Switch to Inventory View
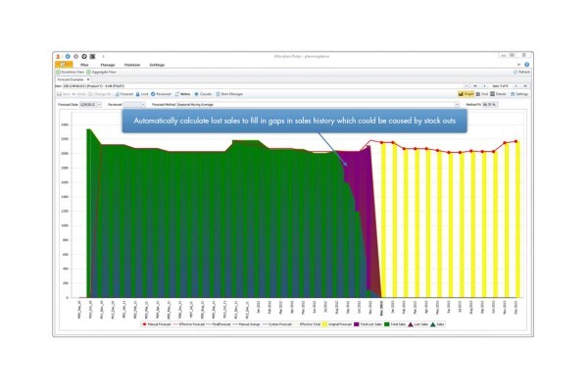 tap(71, 72)
